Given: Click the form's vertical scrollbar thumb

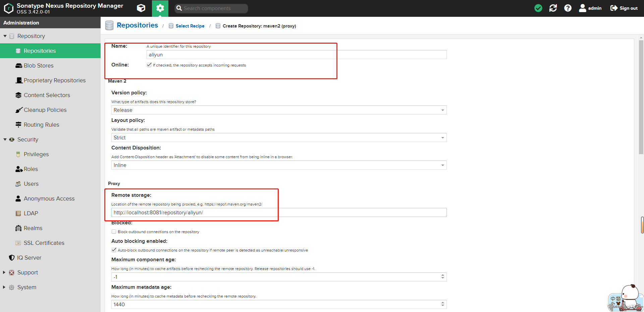Looking at the screenshot, I should click(641, 97).
